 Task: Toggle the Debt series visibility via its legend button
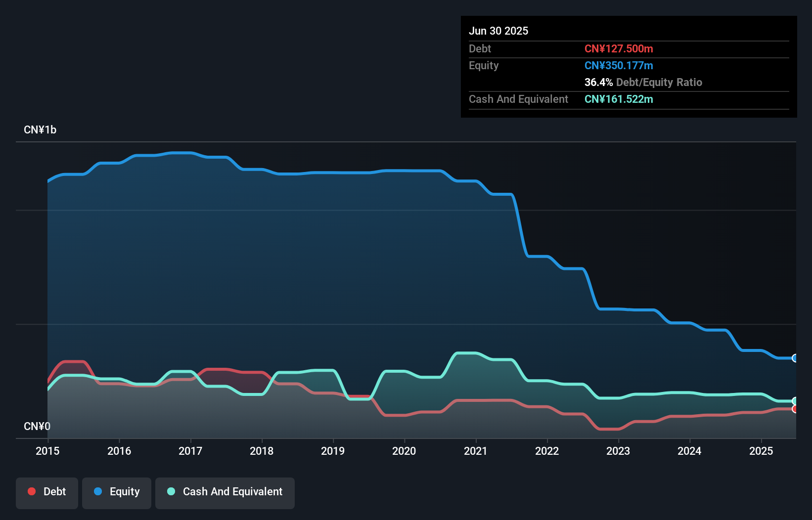point(47,492)
